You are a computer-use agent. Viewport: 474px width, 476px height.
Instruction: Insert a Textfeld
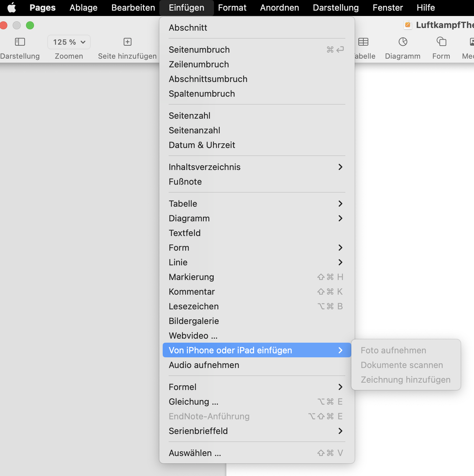(257, 233)
